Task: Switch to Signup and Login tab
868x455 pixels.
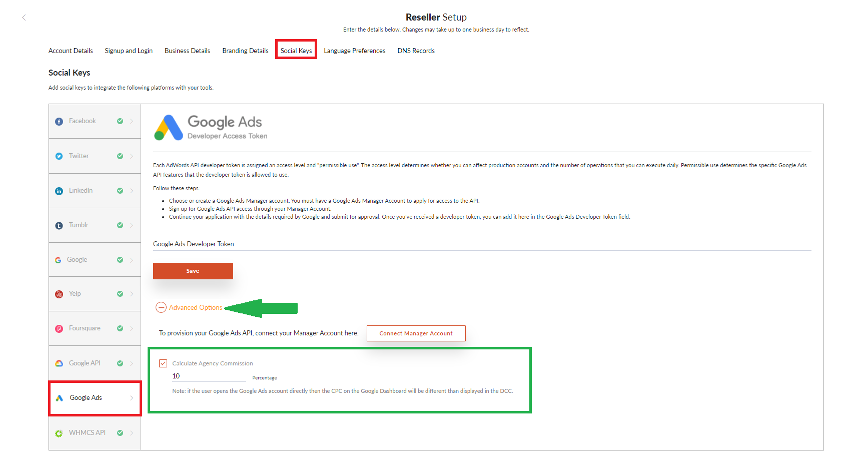Action: pos(129,51)
